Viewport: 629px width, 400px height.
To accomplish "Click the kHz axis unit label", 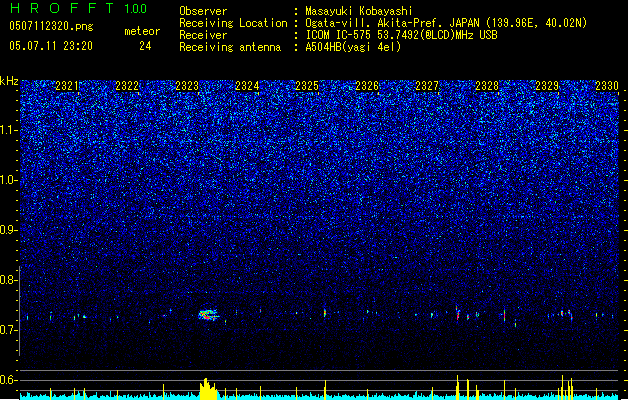I will click(x=9, y=81).
